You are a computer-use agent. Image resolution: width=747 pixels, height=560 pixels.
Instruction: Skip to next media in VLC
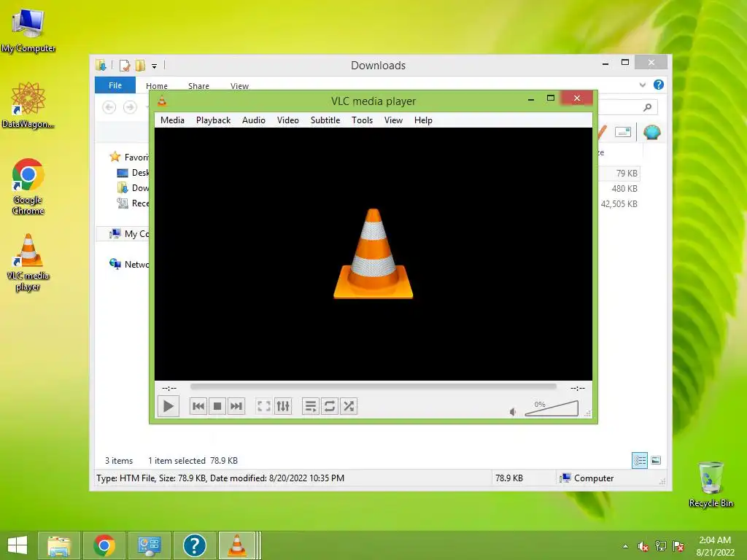tap(236, 406)
